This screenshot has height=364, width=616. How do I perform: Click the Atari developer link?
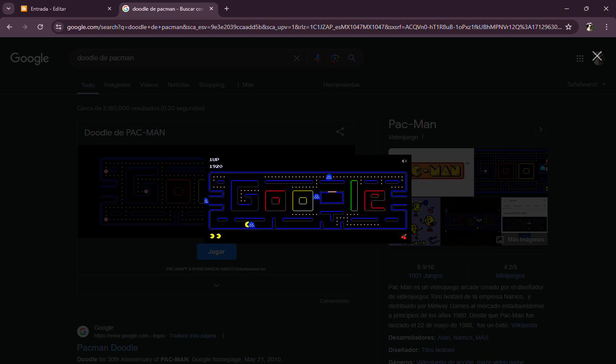tap(444, 338)
